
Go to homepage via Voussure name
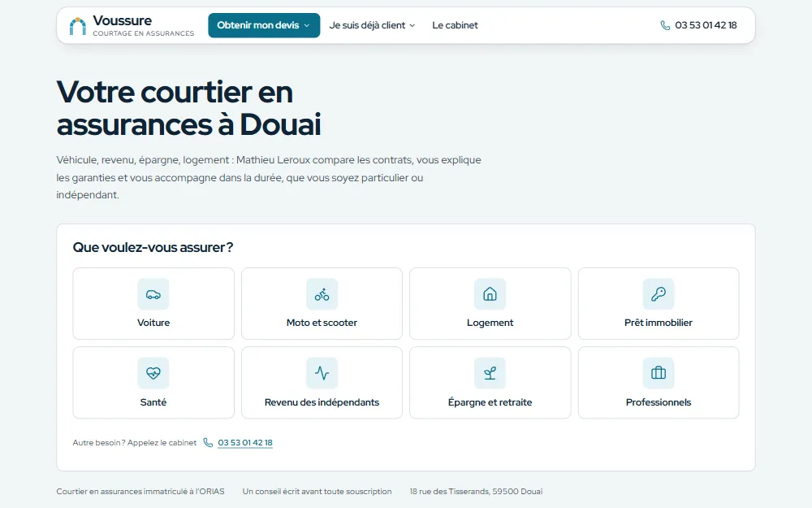point(123,21)
